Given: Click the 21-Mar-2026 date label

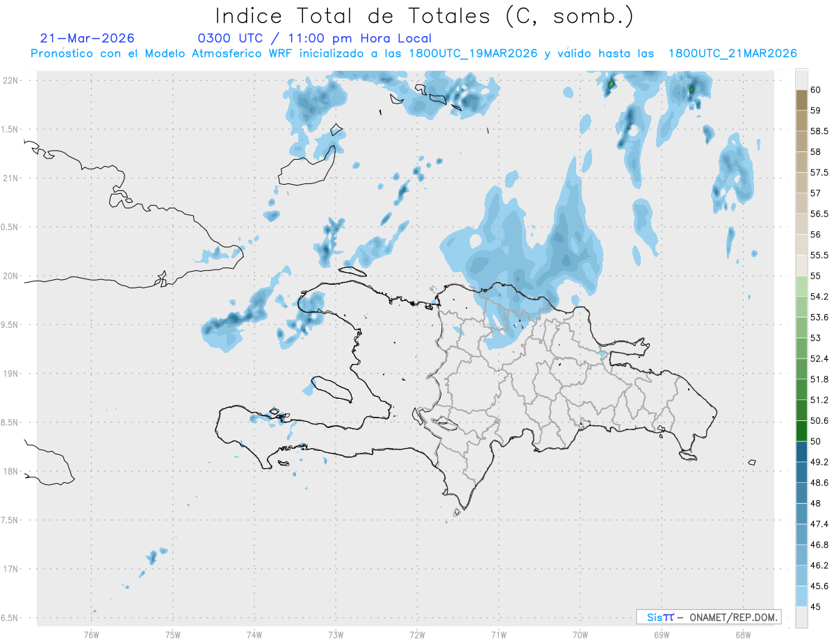Looking at the screenshot, I should point(88,38).
